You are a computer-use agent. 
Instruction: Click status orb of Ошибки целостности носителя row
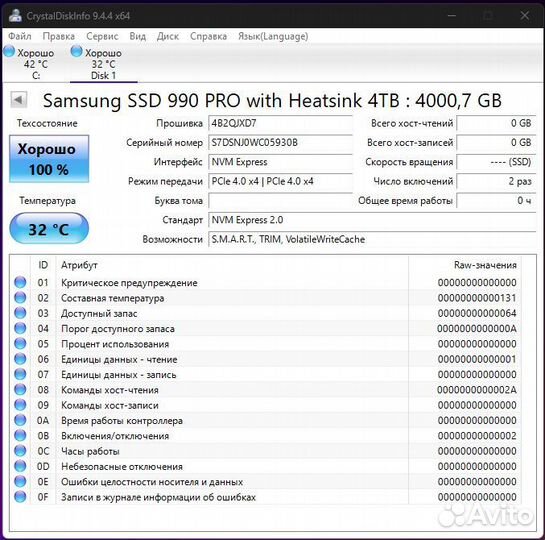[20, 481]
